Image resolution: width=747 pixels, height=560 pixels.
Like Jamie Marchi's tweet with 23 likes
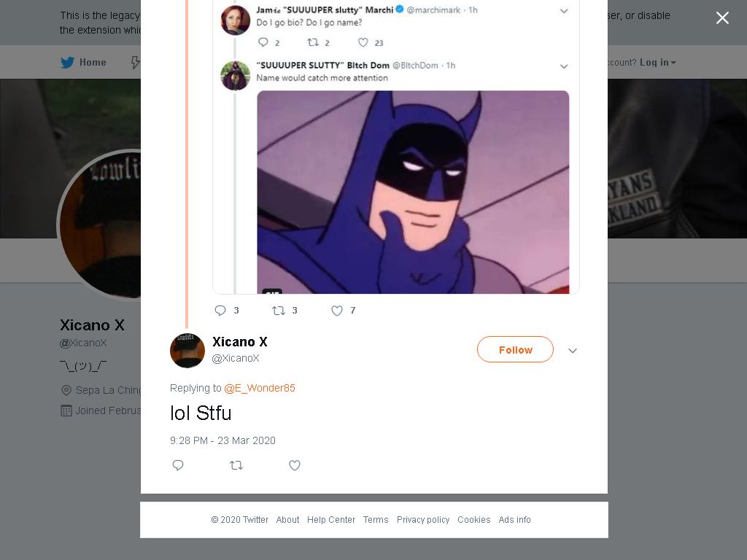(363, 42)
